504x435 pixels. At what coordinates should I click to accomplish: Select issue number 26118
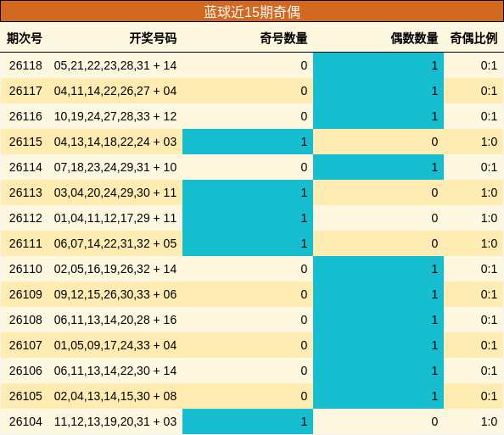coord(25,65)
